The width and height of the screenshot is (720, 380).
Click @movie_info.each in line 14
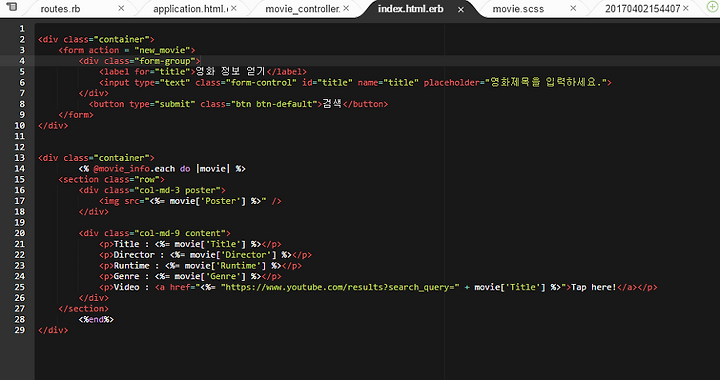[x=134, y=169]
